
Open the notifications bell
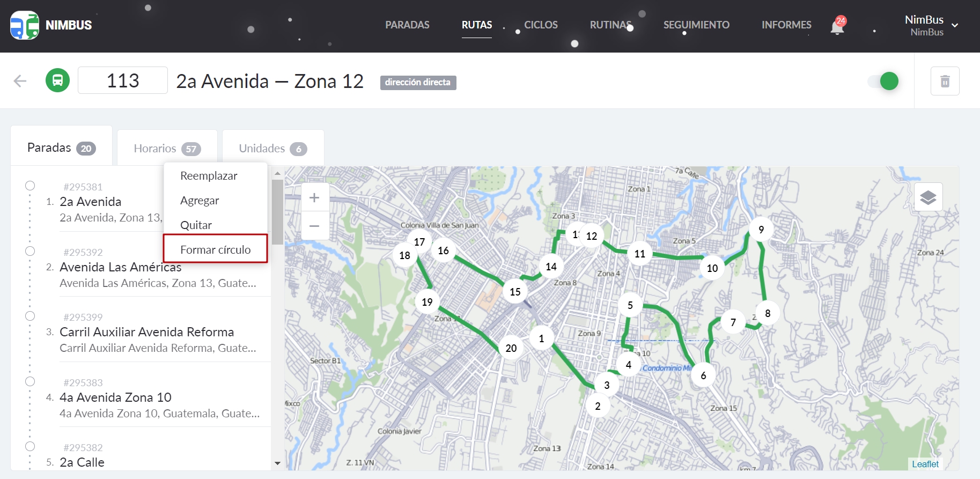[837, 26]
